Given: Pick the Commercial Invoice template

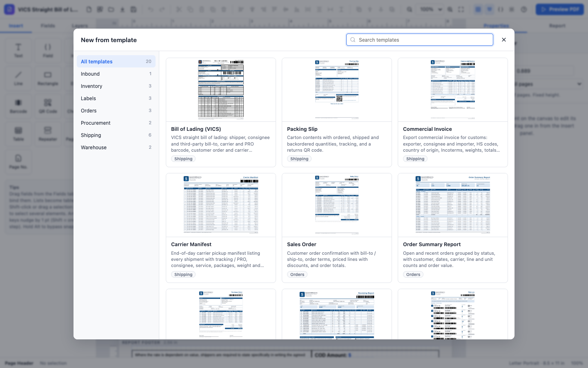Looking at the screenshot, I should pos(453,112).
